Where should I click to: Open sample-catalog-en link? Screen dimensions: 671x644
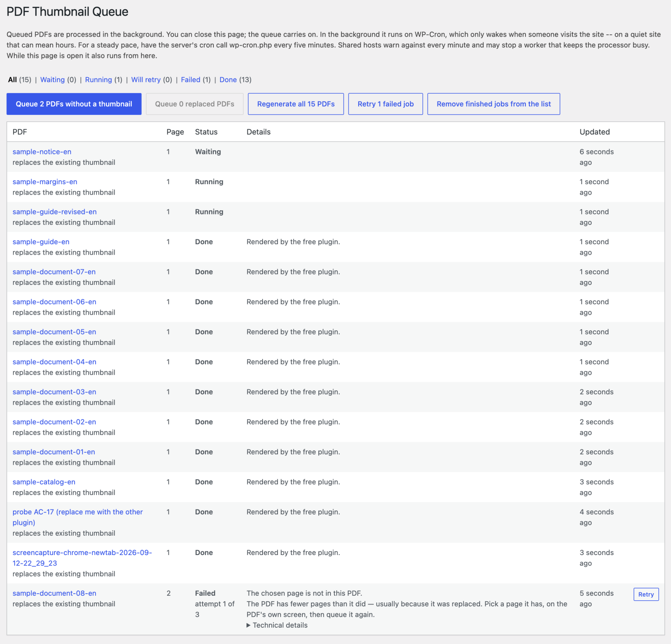click(x=44, y=482)
